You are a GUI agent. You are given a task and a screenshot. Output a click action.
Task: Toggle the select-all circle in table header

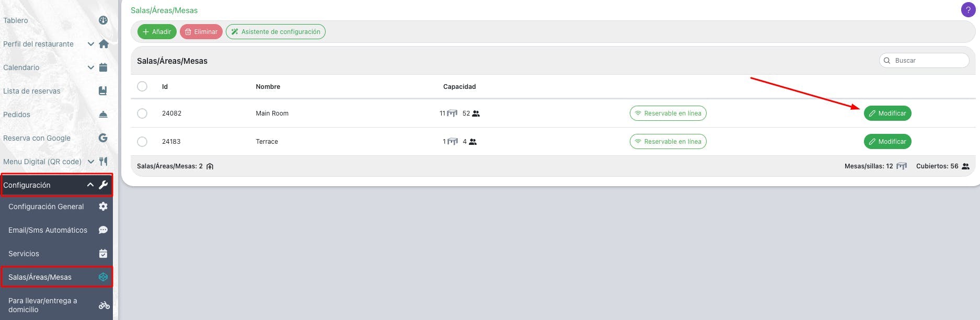point(142,86)
